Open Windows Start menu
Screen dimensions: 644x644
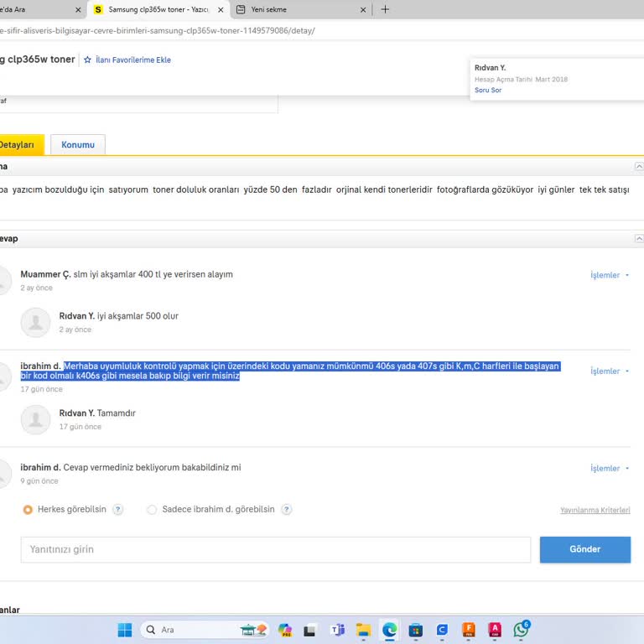(x=125, y=630)
